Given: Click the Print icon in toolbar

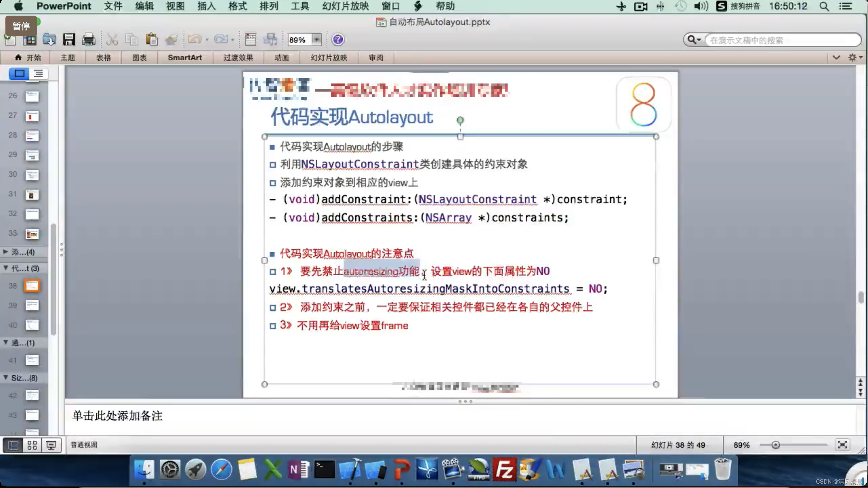Looking at the screenshot, I should [89, 40].
